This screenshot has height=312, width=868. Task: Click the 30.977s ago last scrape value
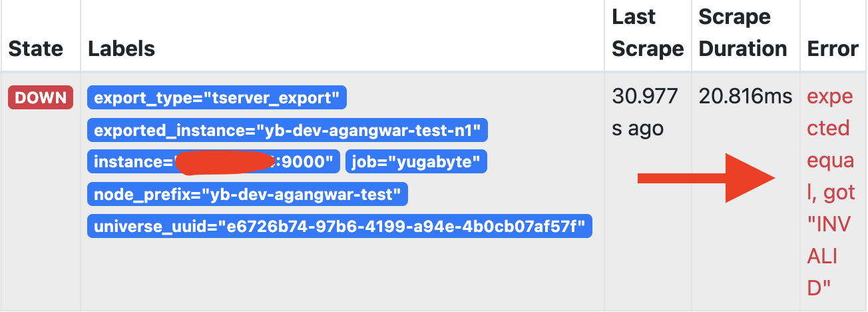pos(644,113)
